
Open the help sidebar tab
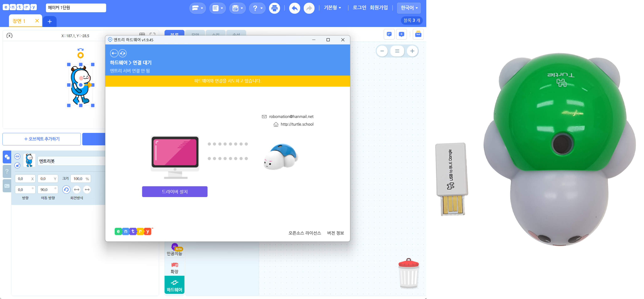coord(7,171)
